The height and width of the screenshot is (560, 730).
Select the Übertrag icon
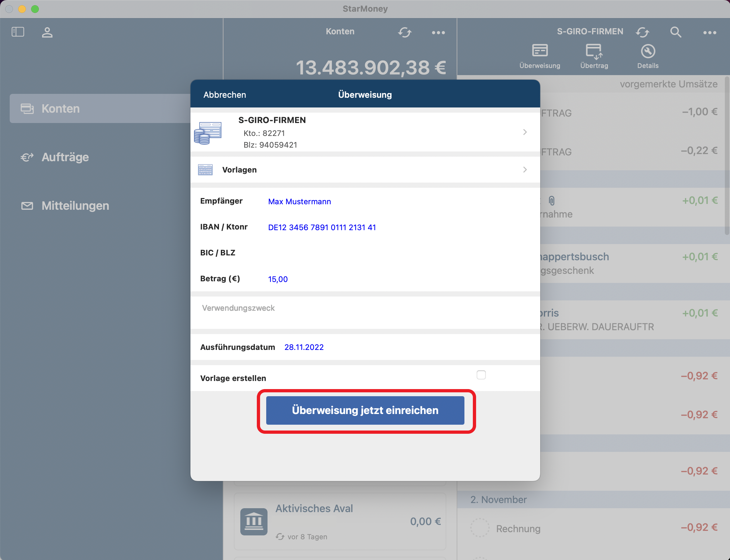point(593,55)
